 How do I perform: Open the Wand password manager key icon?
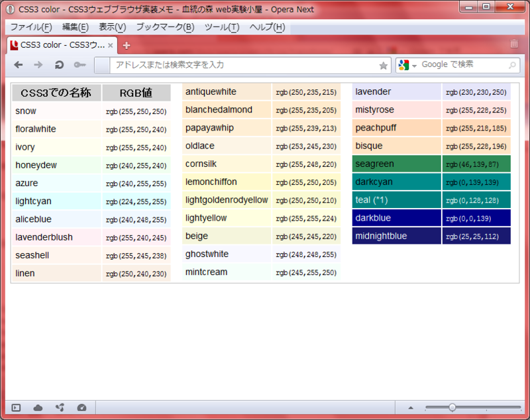[79, 65]
